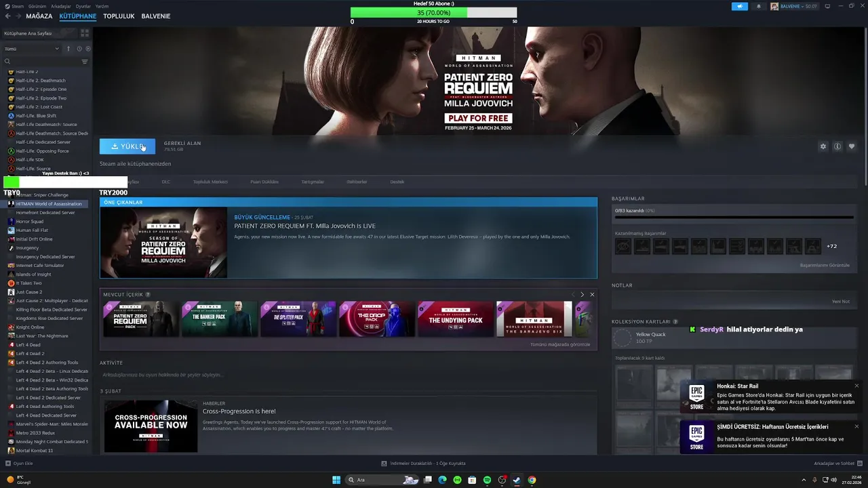Viewport: 868px width, 488px height.
Task: Click the Steam taskbar icon
Action: coord(517,480)
